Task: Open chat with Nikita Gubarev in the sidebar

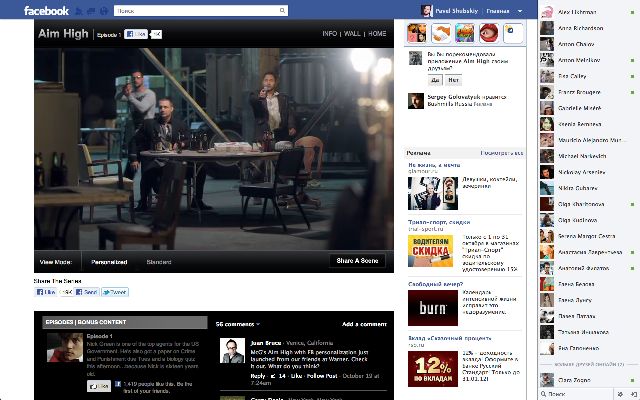Action: point(588,188)
